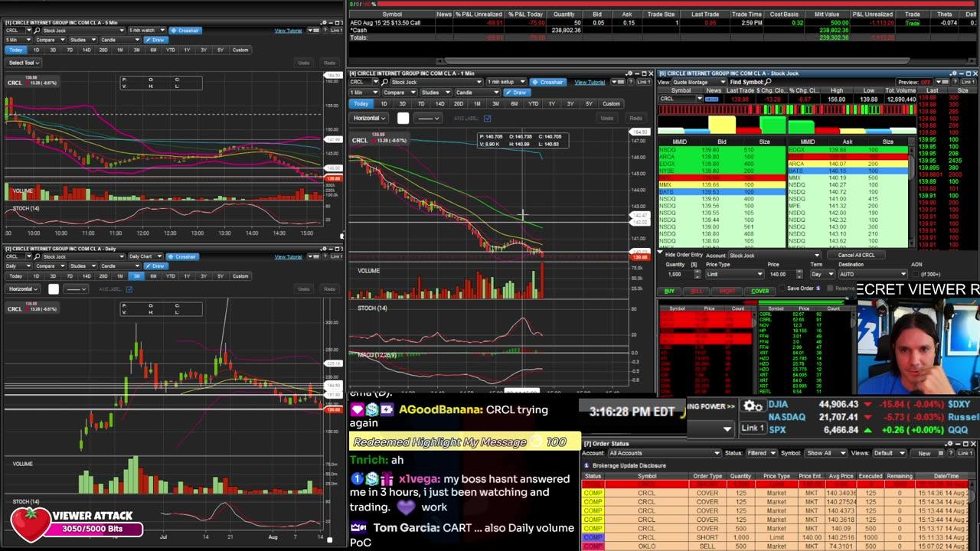The height and width of the screenshot is (551, 980).
Task: Uncheck Axis Label checkbox in Daily chart
Action: tap(129, 289)
